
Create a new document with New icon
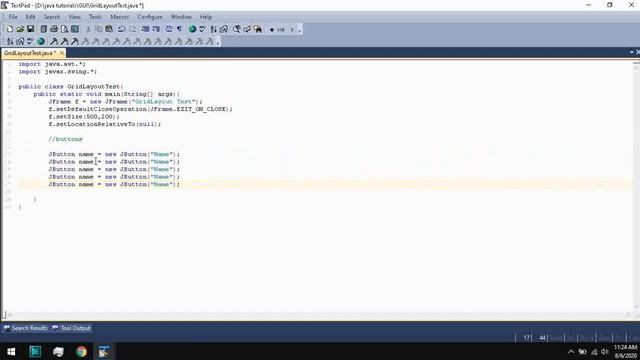pos(10,29)
